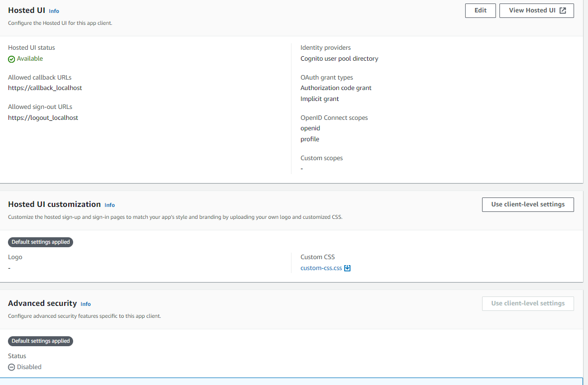Click Default settings applied badge above Status
Screen dimensions: 588x385
pyautogui.click(x=40, y=341)
